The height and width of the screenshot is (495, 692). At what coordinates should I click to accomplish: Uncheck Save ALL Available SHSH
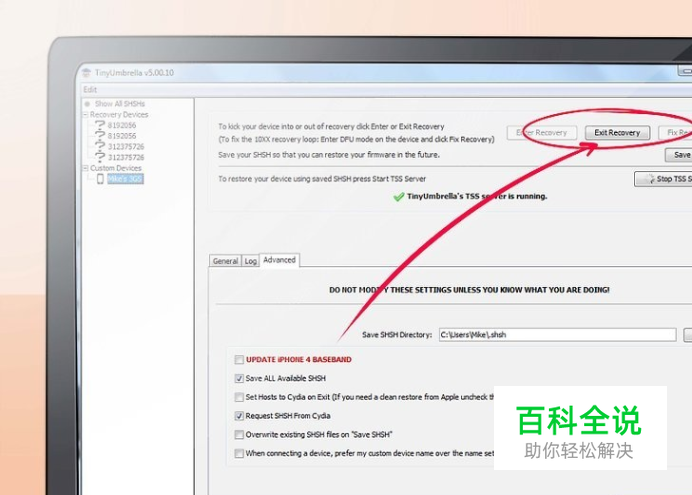pos(239,379)
